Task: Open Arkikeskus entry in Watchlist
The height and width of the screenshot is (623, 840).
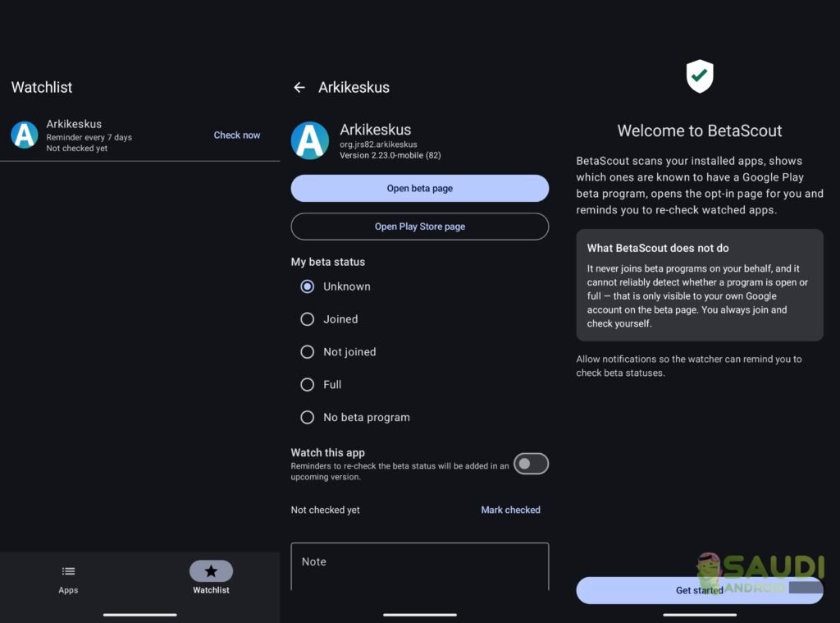Action: (x=139, y=135)
